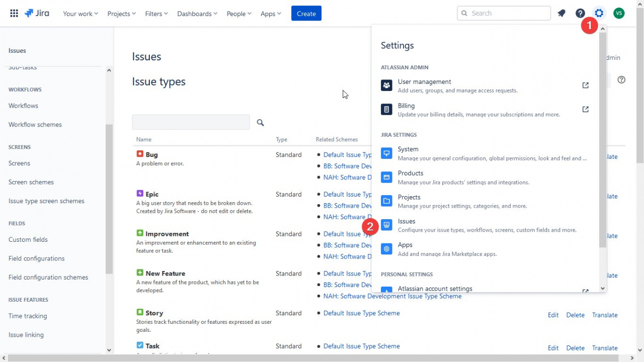Viewport: 644px width, 362px height.
Task: Click Delete for the Story row
Action: click(x=576, y=315)
